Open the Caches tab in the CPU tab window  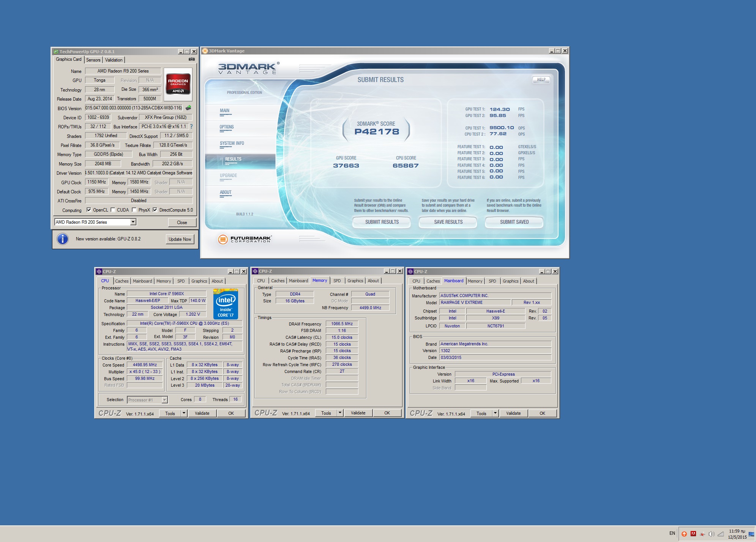[x=122, y=281]
